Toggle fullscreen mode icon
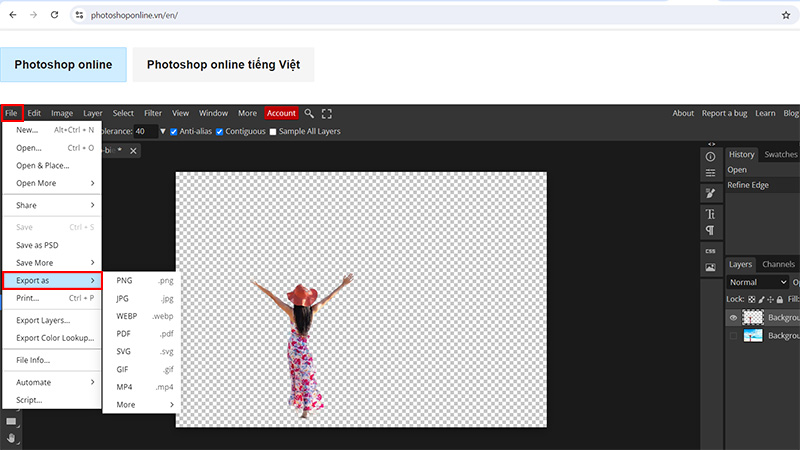The height and width of the screenshot is (450, 800). (326, 113)
